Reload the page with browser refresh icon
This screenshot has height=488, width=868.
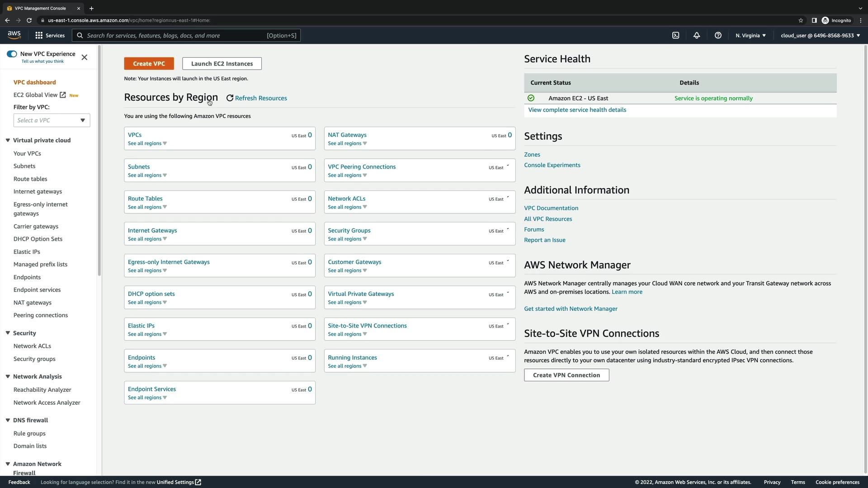click(29, 20)
